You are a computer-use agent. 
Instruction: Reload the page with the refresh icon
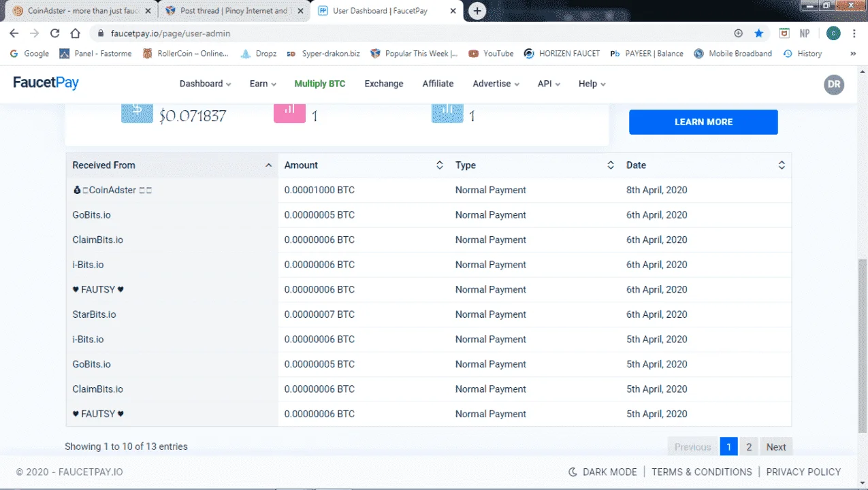click(55, 33)
